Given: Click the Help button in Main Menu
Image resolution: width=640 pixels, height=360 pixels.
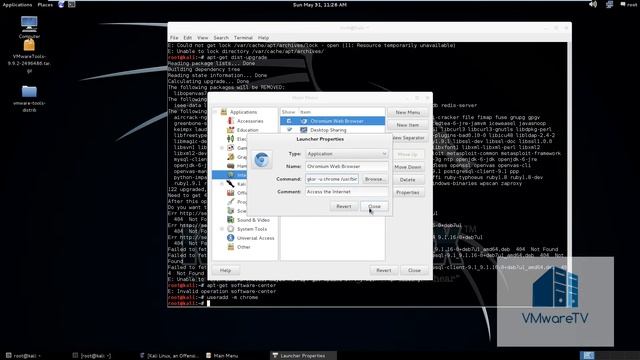Looking at the screenshot, I should coord(225,270).
